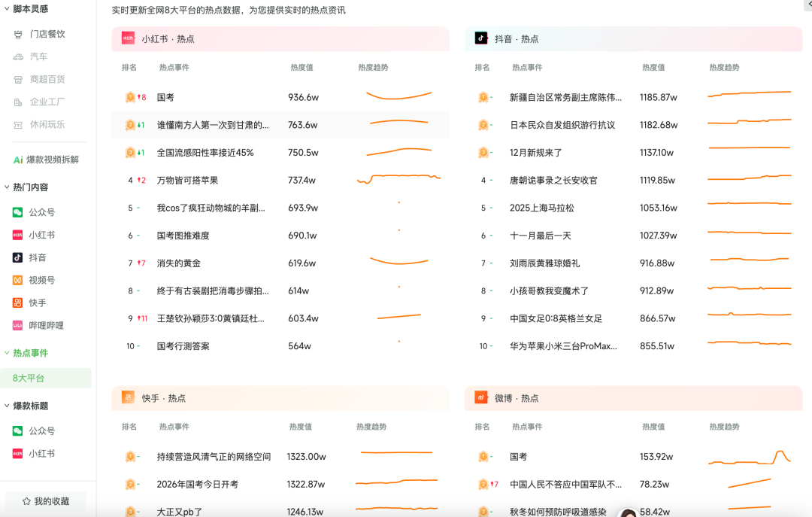Click the 抖音 logo in the 抖音·热点 header
This screenshot has width=812, height=517.
[481, 38]
